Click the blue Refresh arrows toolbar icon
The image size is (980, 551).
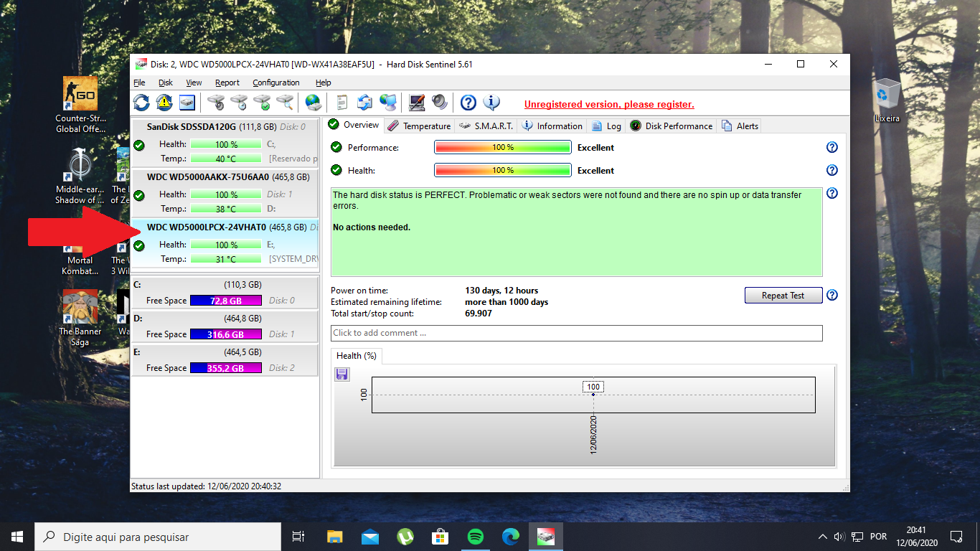[141, 103]
